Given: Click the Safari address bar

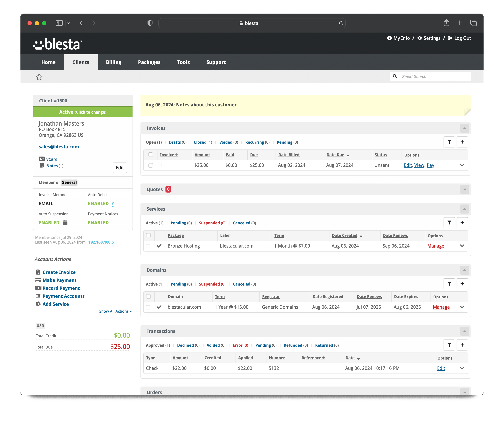Looking at the screenshot, I should (x=252, y=23).
